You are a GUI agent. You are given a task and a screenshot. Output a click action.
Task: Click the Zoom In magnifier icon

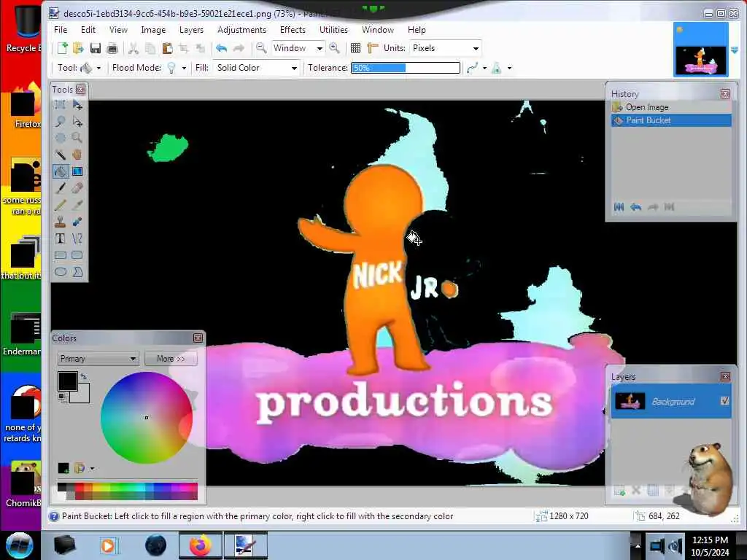pos(334,48)
